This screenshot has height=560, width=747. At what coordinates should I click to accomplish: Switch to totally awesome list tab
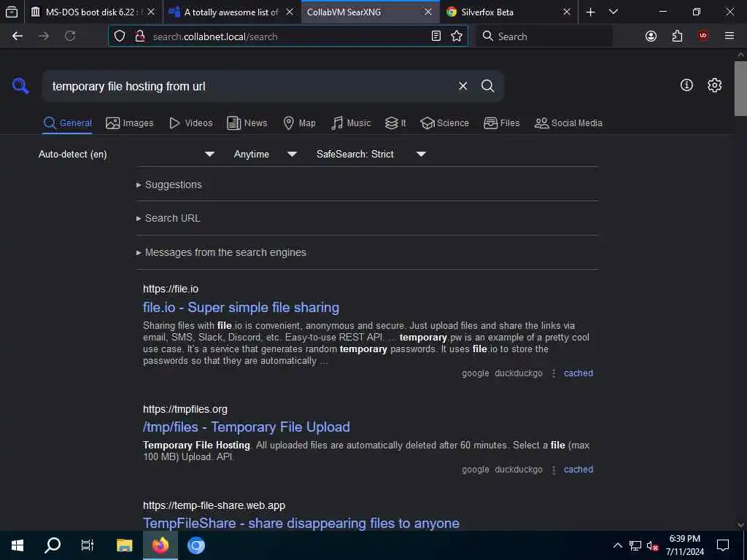(x=232, y=12)
